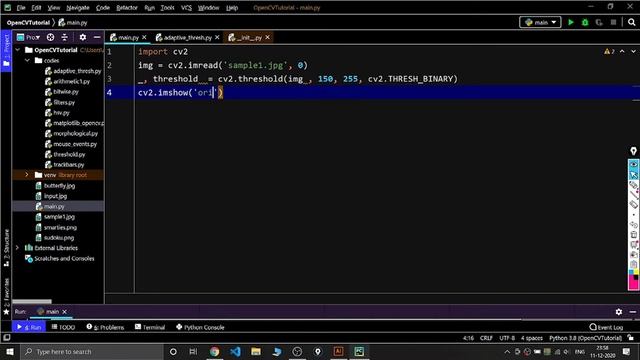Show hidden system tray icons chevron
The width and height of the screenshot is (640, 360).
pyautogui.click(x=507, y=352)
